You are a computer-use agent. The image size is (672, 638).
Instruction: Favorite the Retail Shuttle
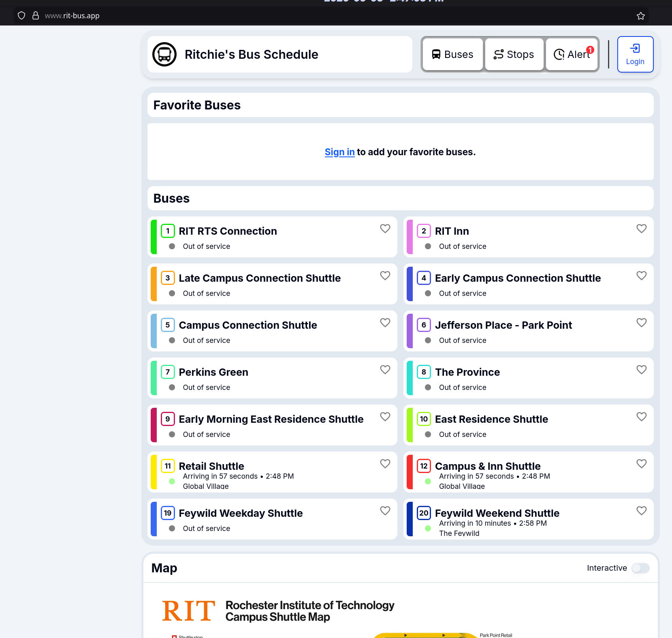[x=385, y=464]
